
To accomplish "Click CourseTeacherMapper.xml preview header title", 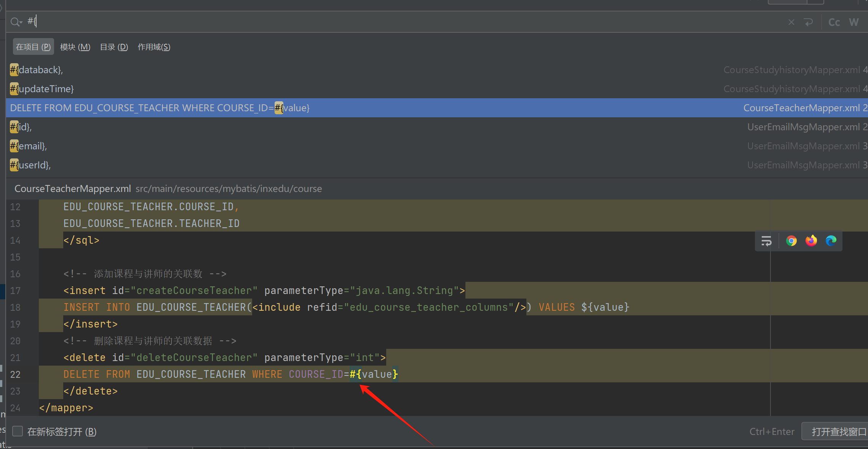I will coord(72,189).
